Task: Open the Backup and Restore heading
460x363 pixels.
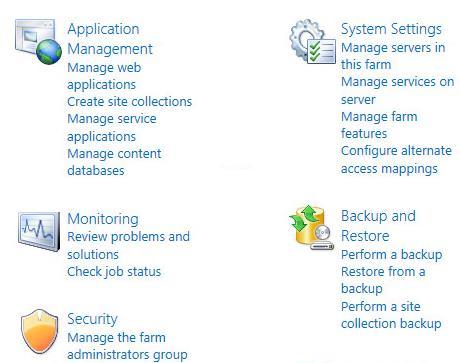Action: (x=378, y=226)
